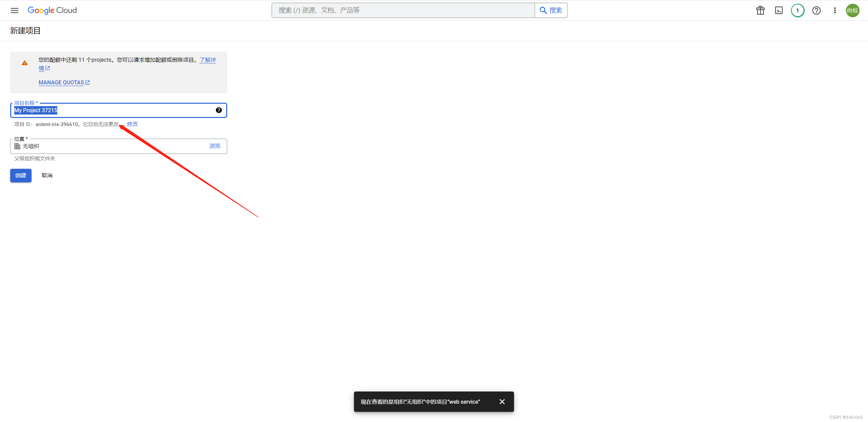
Task: Click the organization building icon
Action: (x=17, y=146)
